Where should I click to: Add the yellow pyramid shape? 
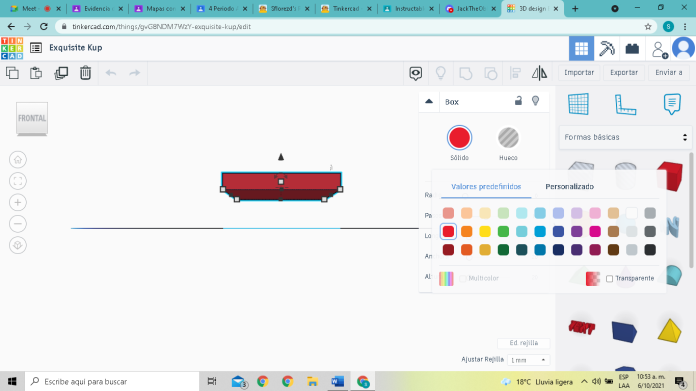coord(669,331)
